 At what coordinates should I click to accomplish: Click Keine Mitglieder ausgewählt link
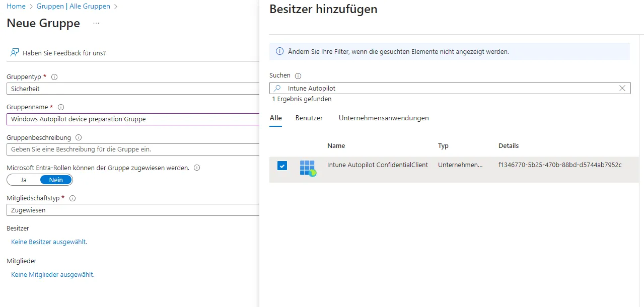point(53,275)
